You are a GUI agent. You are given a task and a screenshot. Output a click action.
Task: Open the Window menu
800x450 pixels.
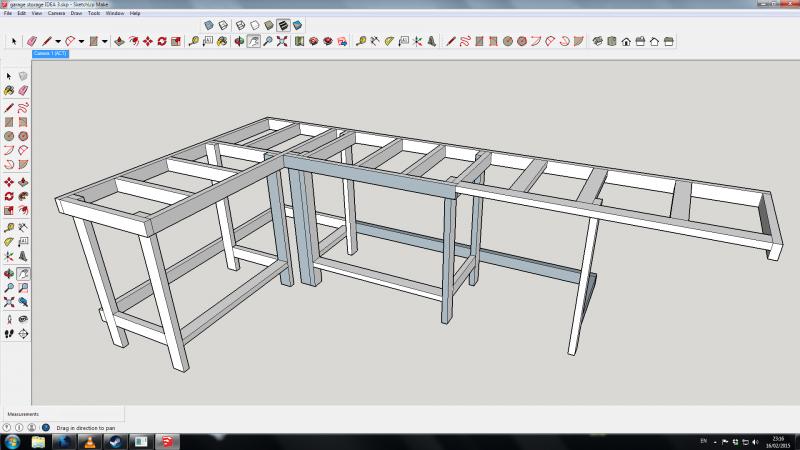click(x=115, y=14)
